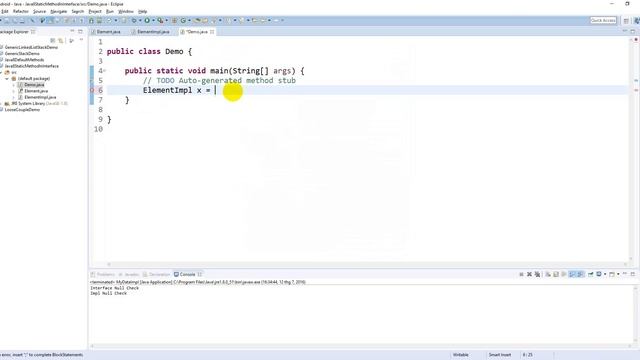Image resolution: width=640 pixels, height=360 pixels.
Task: Open the New Java Class dropdown arrow
Action: (x=189, y=20)
